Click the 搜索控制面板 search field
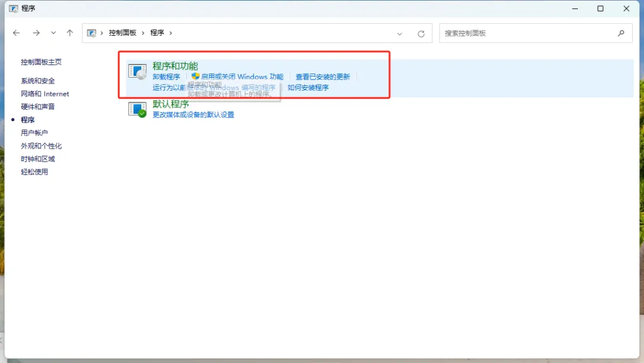This screenshot has height=363, width=644. click(535, 33)
